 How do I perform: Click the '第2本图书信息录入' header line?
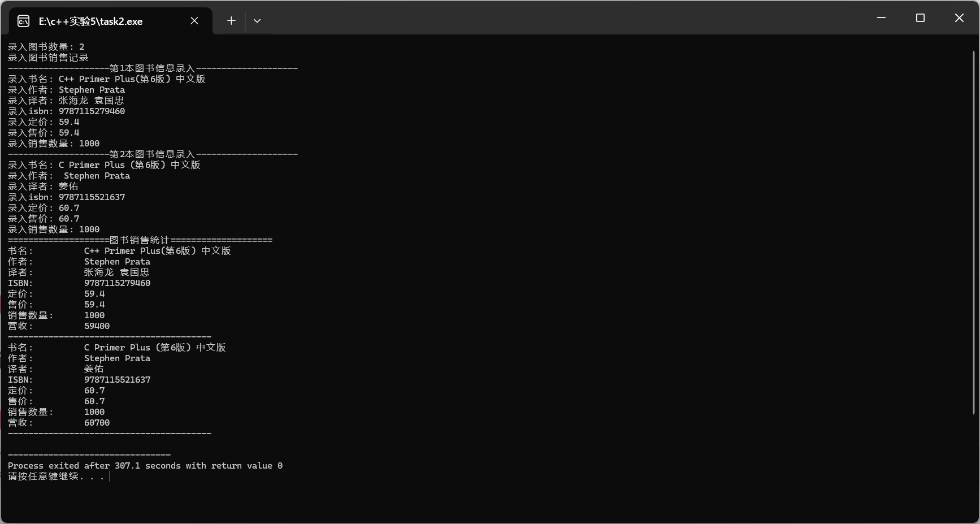click(x=153, y=154)
